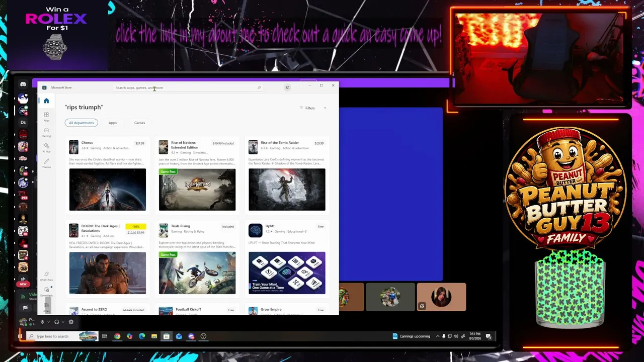Click the Uplift brain training banner
The width and height of the screenshot is (644, 362).
tap(287, 273)
